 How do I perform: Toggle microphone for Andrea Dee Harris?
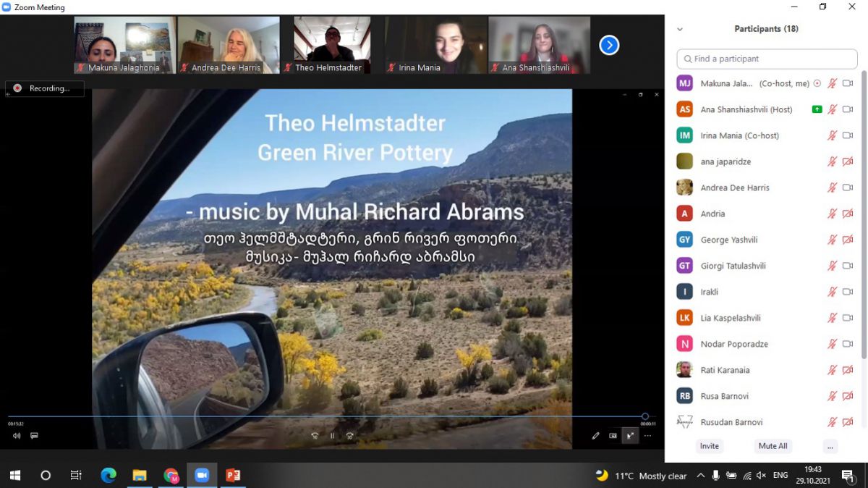(833, 188)
